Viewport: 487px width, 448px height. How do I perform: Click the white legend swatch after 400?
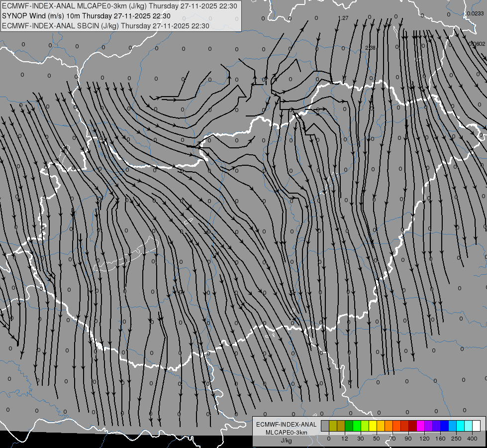pos(477,426)
